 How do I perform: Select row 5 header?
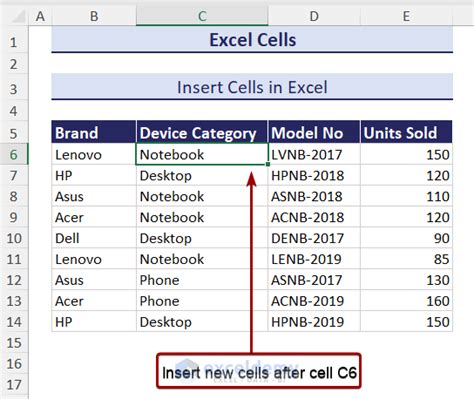pos(14,133)
